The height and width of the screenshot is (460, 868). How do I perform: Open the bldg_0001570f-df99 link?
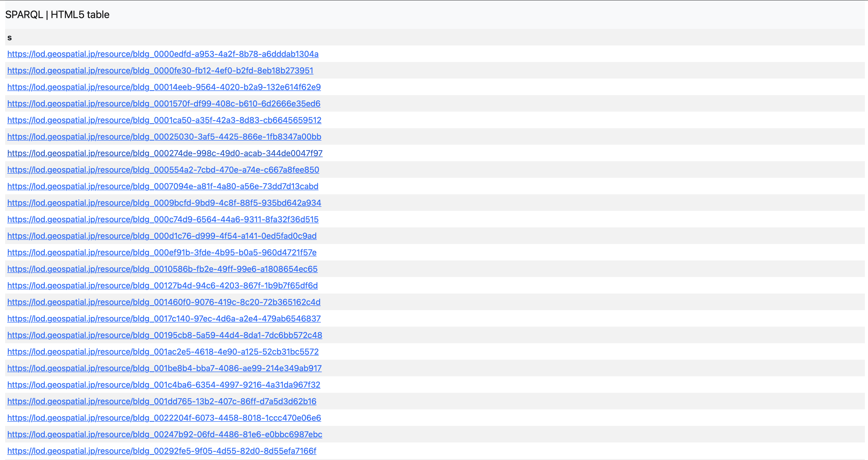[164, 103]
